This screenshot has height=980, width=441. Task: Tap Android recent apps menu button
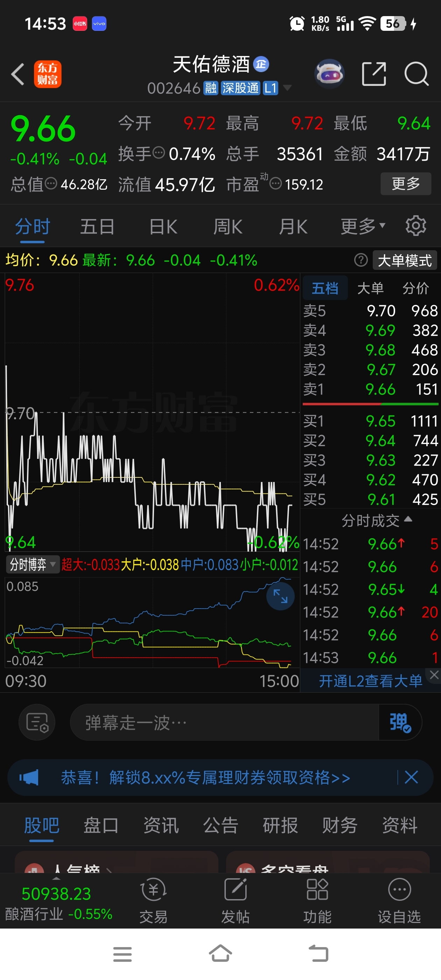click(122, 954)
